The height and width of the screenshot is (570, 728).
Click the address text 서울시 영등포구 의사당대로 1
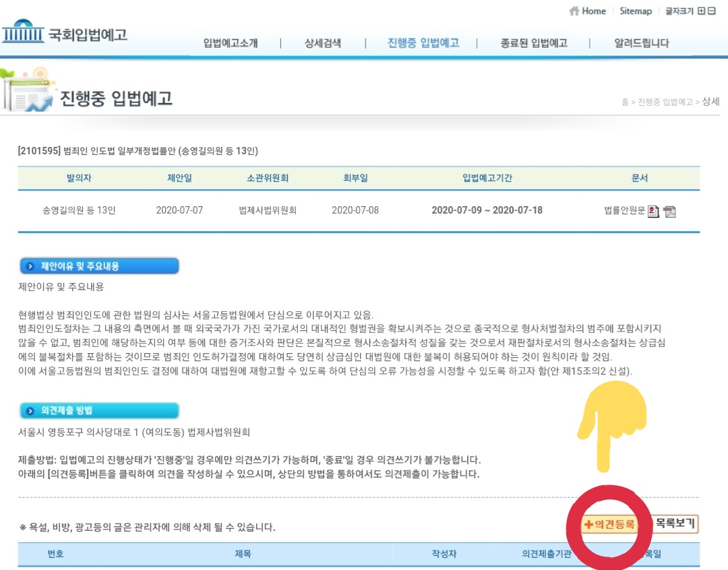78,432
